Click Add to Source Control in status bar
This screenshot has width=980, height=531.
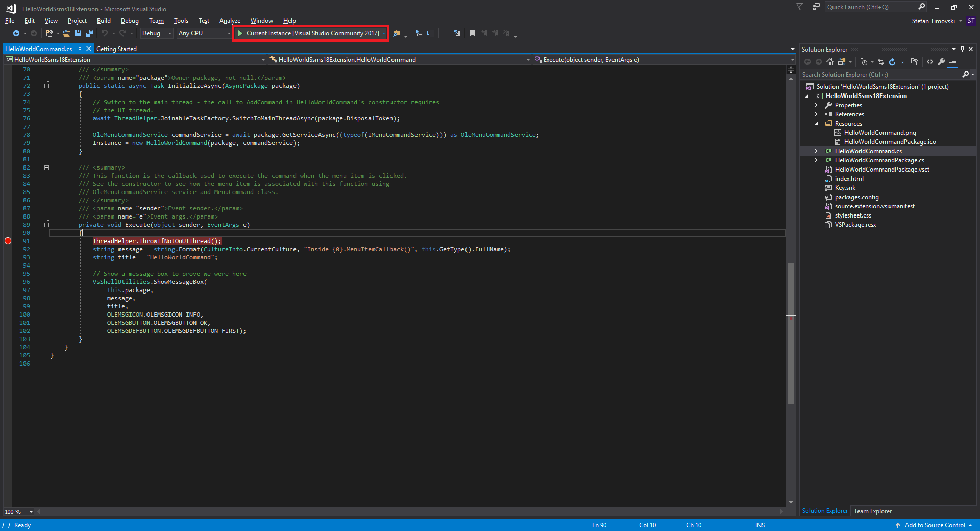coord(935,525)
